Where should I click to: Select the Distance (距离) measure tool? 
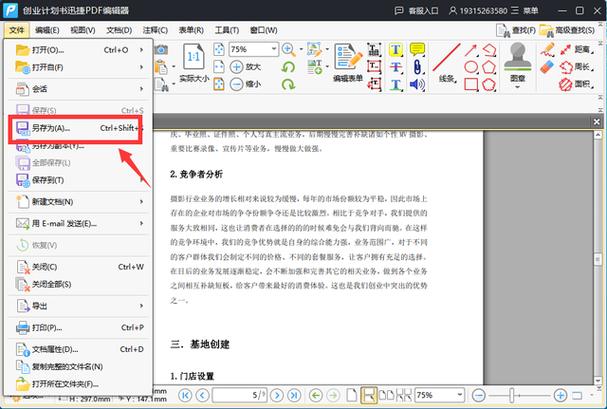(x=576, y=50)
